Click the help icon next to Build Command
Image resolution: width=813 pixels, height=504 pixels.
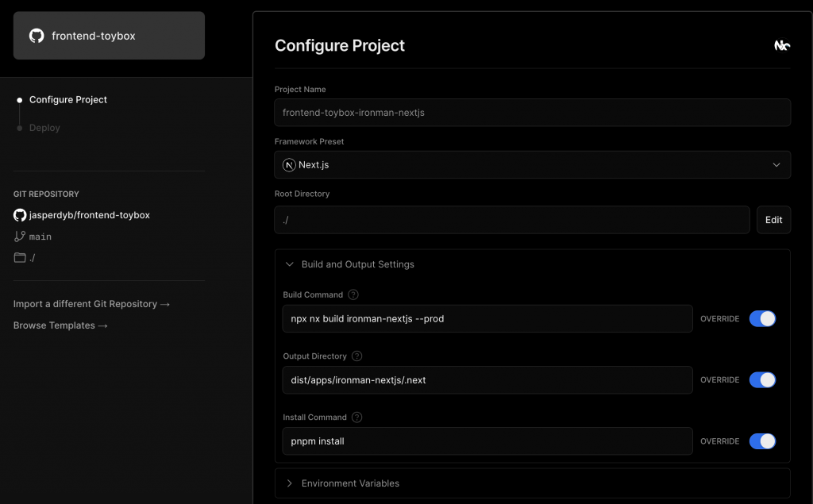pos(353,294)
